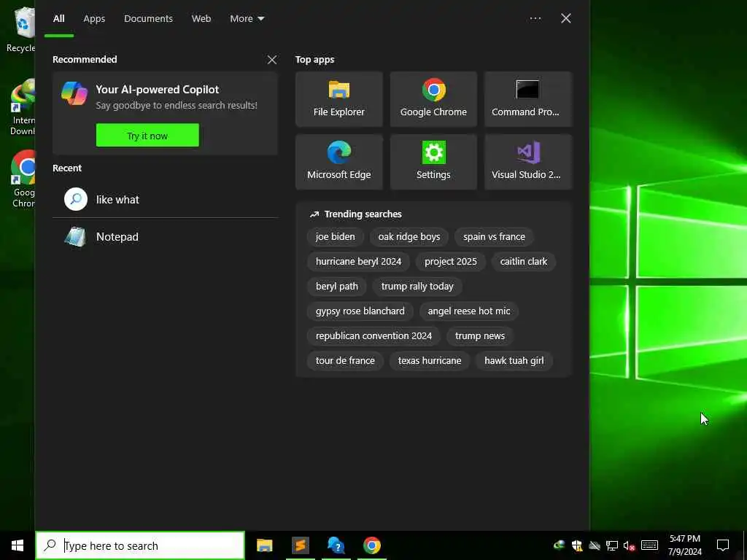Search trending 'oak ridge boys'
Screen dimensions: 747x560
pos(409,237)
